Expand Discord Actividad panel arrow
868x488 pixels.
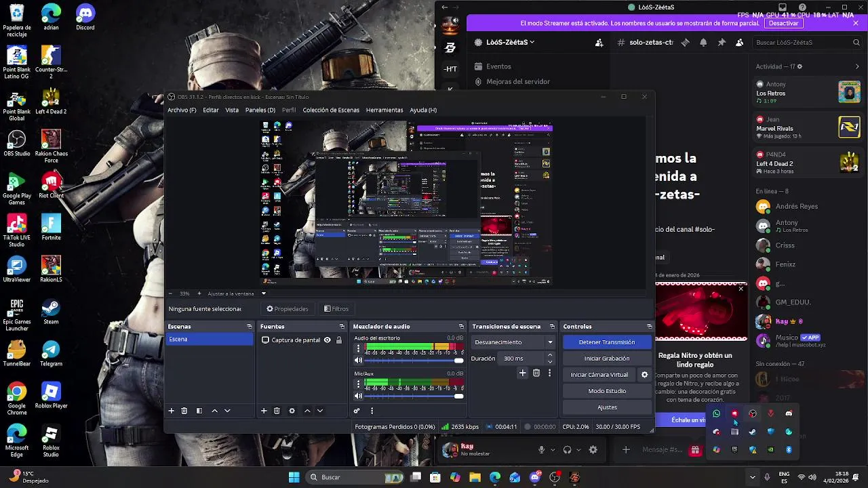click(x=857, y=66)
